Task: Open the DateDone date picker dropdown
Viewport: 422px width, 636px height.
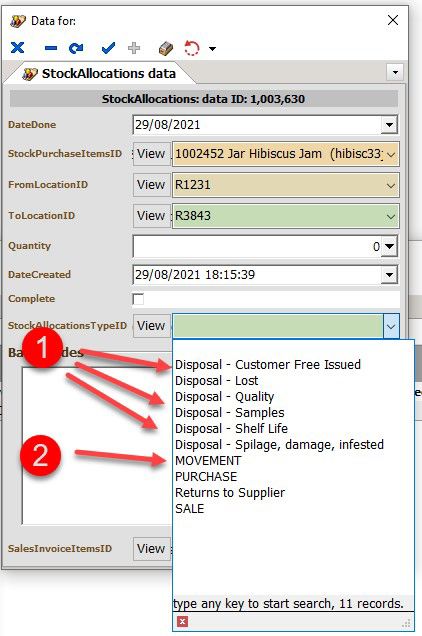Action: pos(389,125)
